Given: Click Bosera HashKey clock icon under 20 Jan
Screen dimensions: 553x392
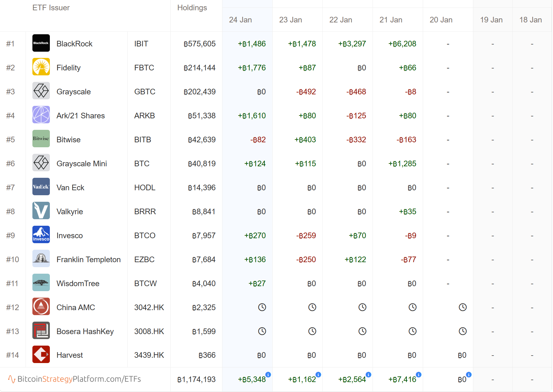Looking at the screenshot, I should point(463,331).
